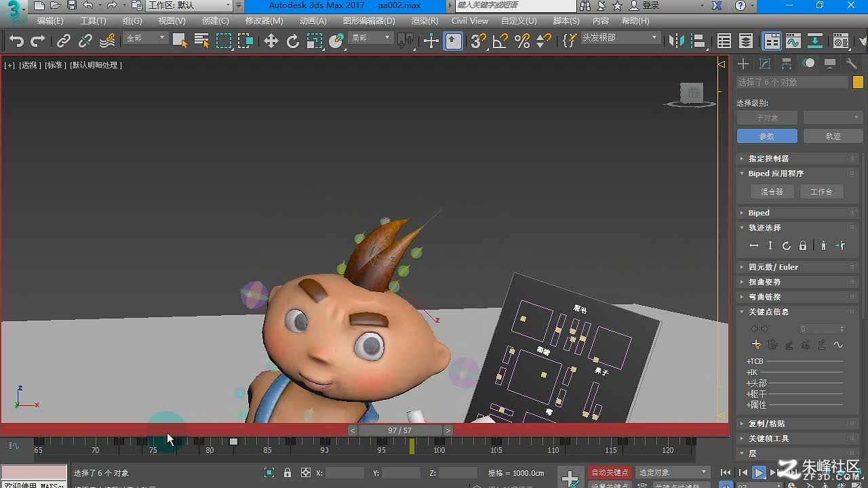The height and width of the screenshot is (488, 868).
Task: Click the Redo arrow in main toolbar
Action: (38, 41)
